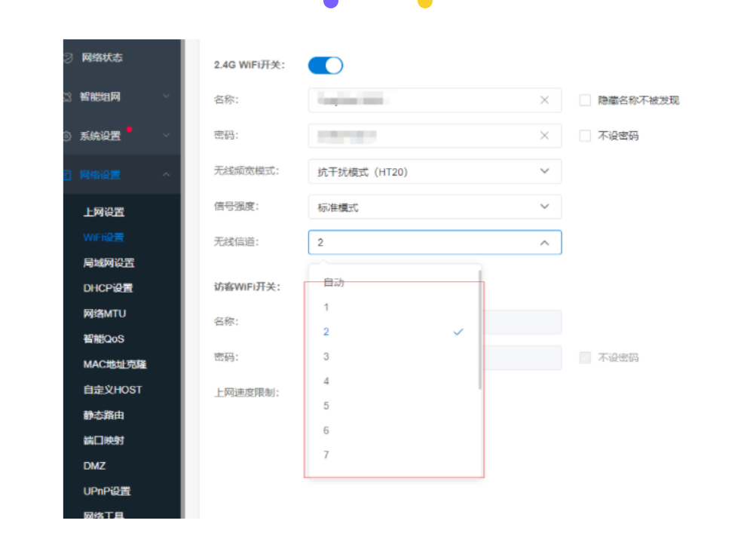Image resolution: width=756 pixels, height=542 pixels.
Task: Toggle the 2.4G WiFi switch off
Action: 326,65
